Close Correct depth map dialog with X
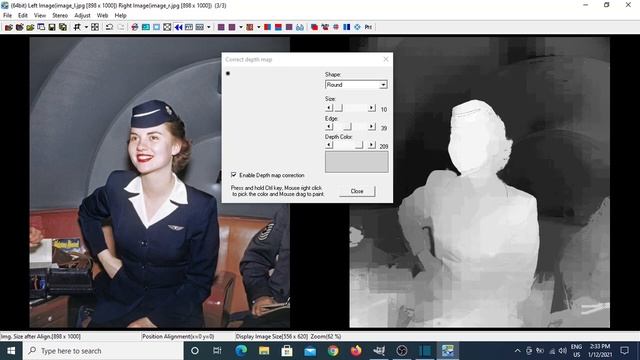The height and width of the screenshot is (360, 640). click(386, 59)
